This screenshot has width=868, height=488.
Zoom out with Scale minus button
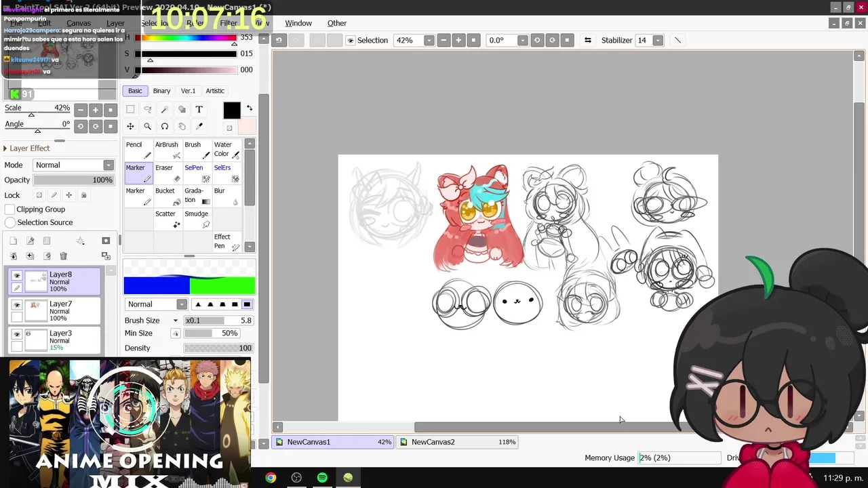click(x=81, y=110)
